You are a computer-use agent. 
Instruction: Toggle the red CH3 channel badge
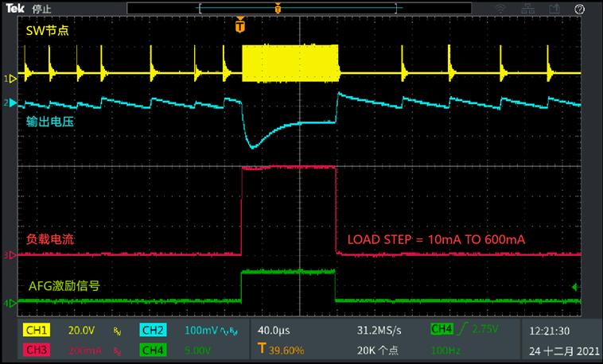(x=36, y=349)
